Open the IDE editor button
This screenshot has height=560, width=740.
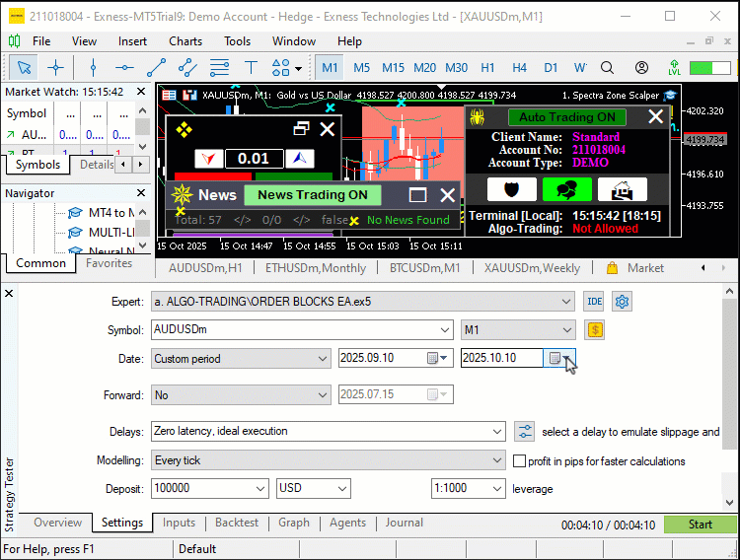(x=594, y=302)
